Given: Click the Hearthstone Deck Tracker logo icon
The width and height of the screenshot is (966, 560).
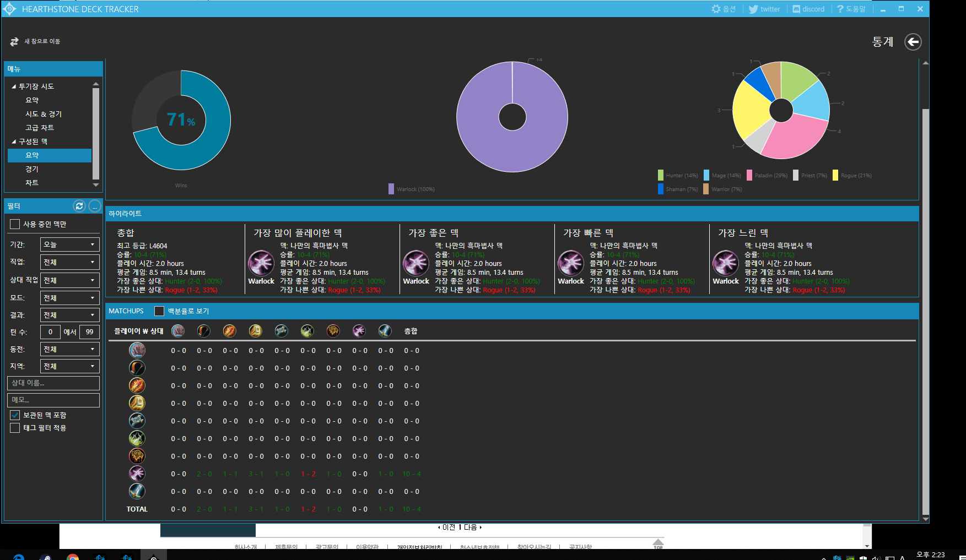Looking at the screenshot, I should [x=9, y=9].
